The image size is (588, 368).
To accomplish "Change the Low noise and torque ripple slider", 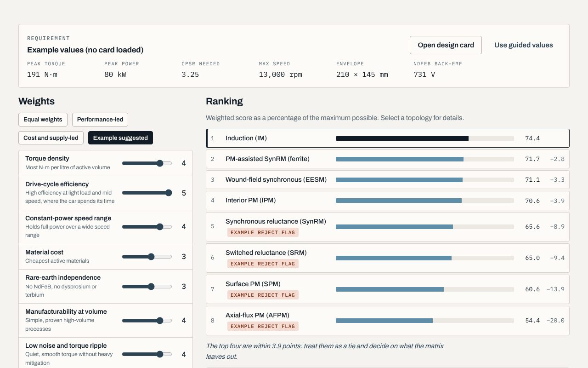I will pos(147,355).
